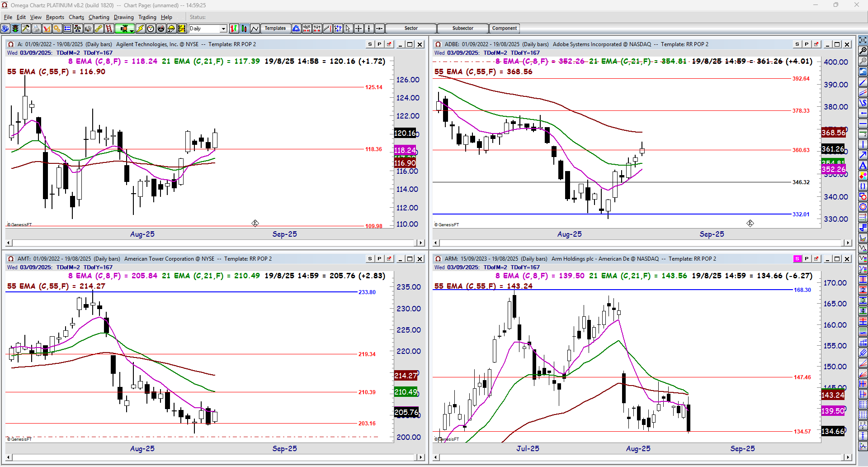Image resolution: width=868 pixels, height=467 pixels.
Task: Click the Component button
Action: 505,29
